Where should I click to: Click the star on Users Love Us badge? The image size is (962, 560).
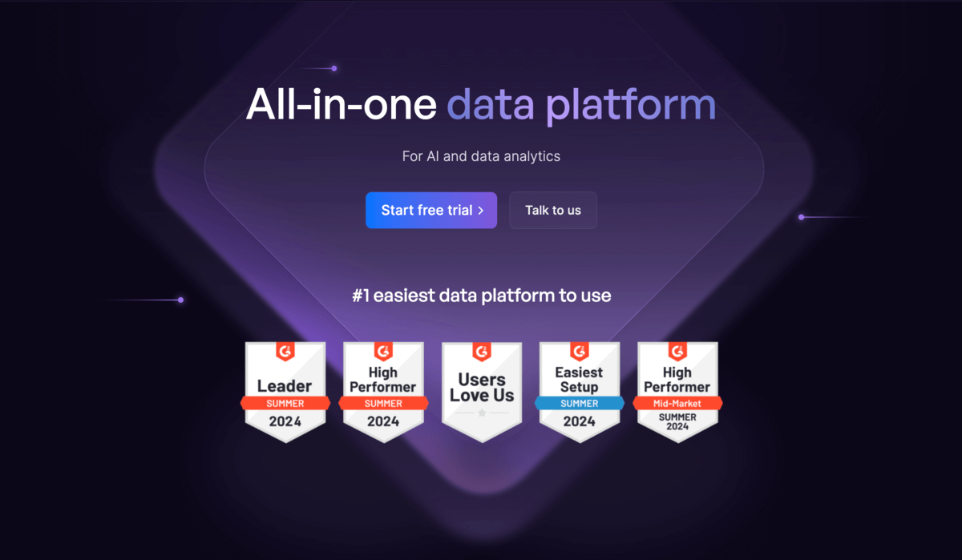pyautogui.click(x=482, y=413)
